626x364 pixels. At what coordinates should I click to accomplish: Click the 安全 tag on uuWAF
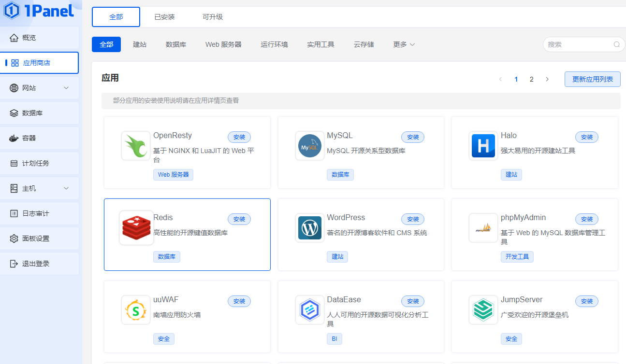click(x=164, y=339)
